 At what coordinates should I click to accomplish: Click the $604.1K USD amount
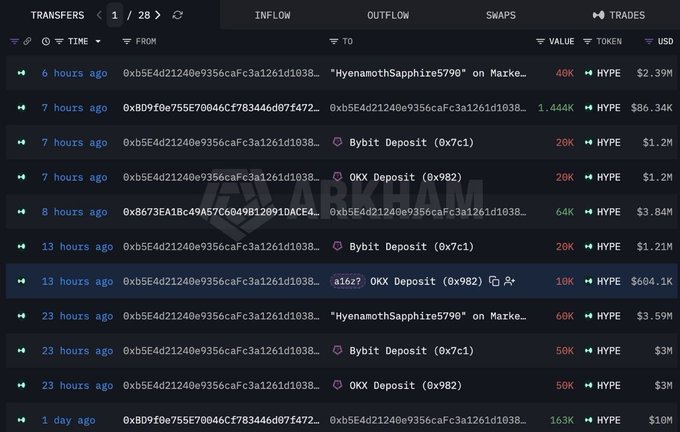651,281
